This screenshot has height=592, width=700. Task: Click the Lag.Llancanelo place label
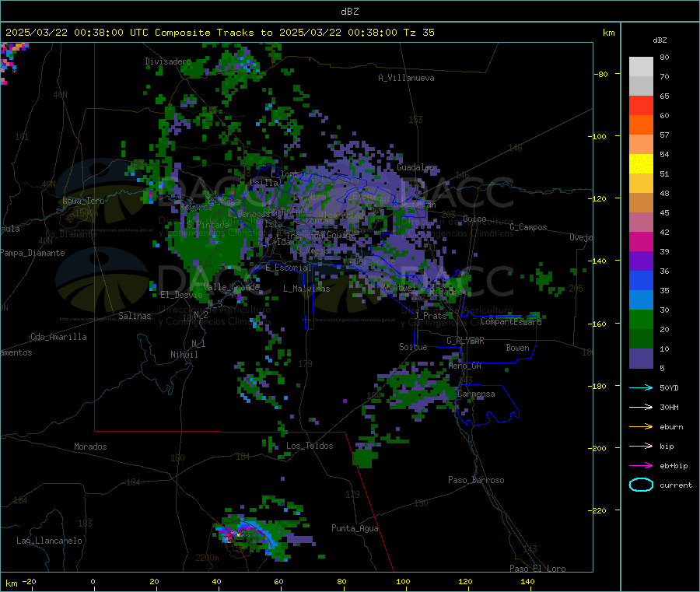(x=50, y=541)
